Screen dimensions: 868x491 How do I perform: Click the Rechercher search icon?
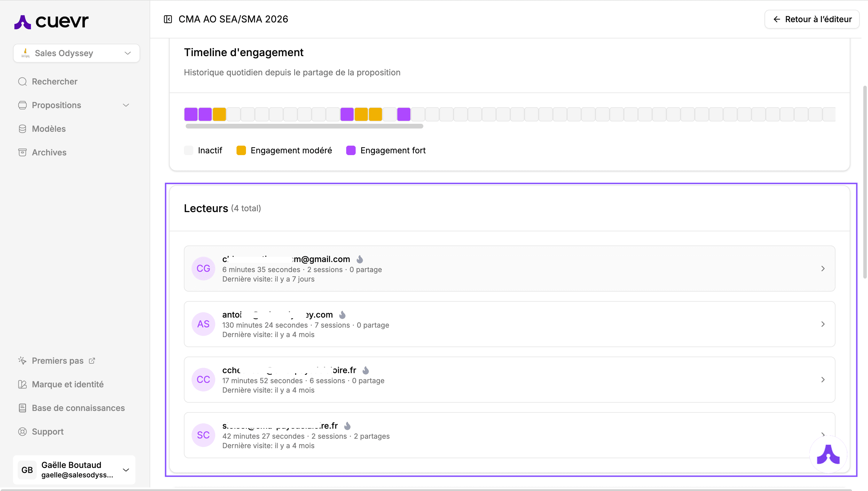pos(22,82)
